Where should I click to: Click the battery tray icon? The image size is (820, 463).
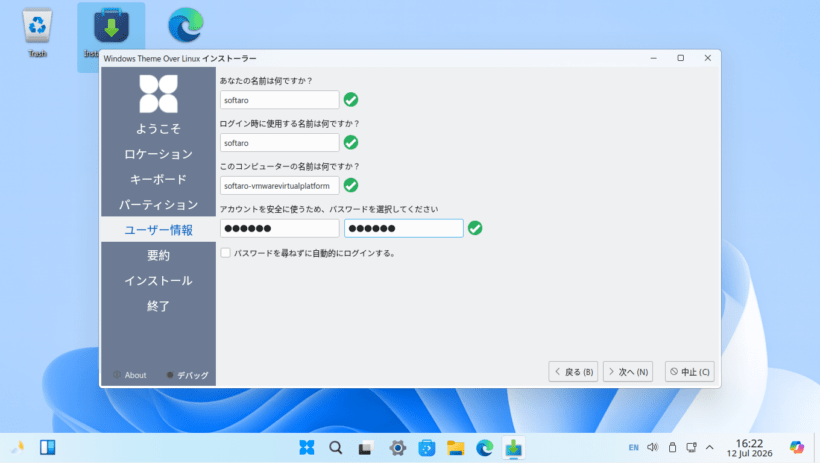tap(673, 447)
